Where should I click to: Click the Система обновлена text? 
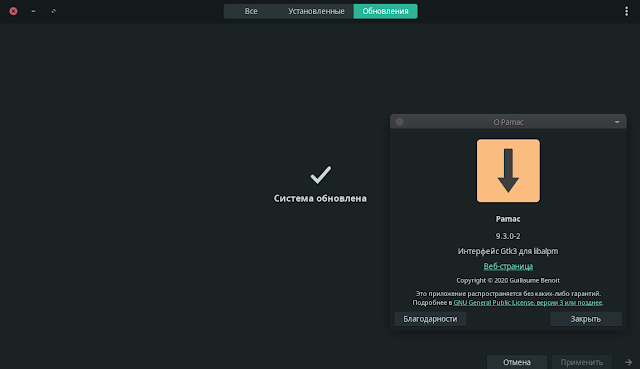[x=320, y=198]
